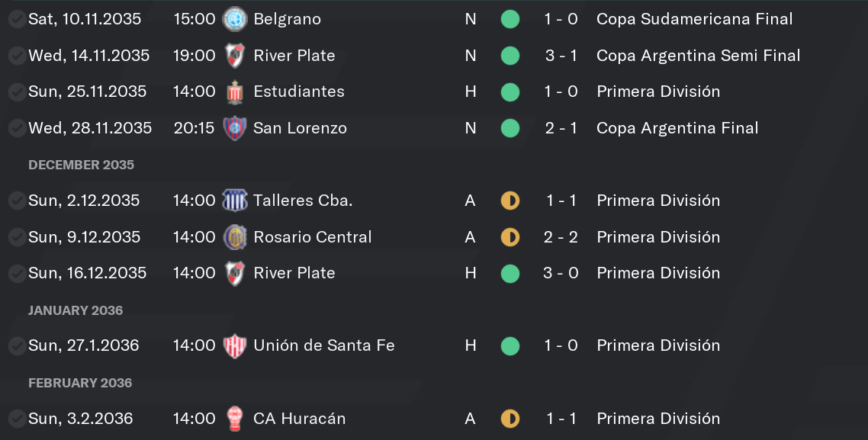This screenshot has height=440, width=868.
Task: Click the CA Huracán balloon badge
Action: 235,419
